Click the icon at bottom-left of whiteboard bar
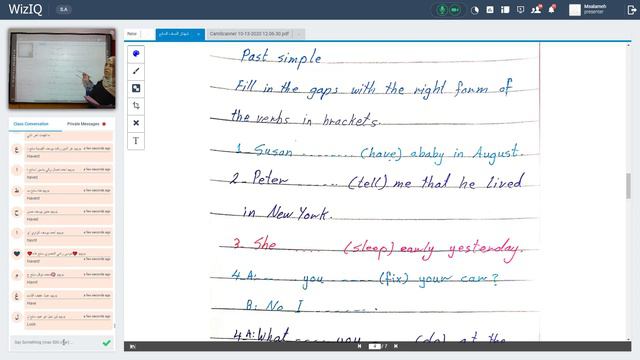 pos(133,347)
